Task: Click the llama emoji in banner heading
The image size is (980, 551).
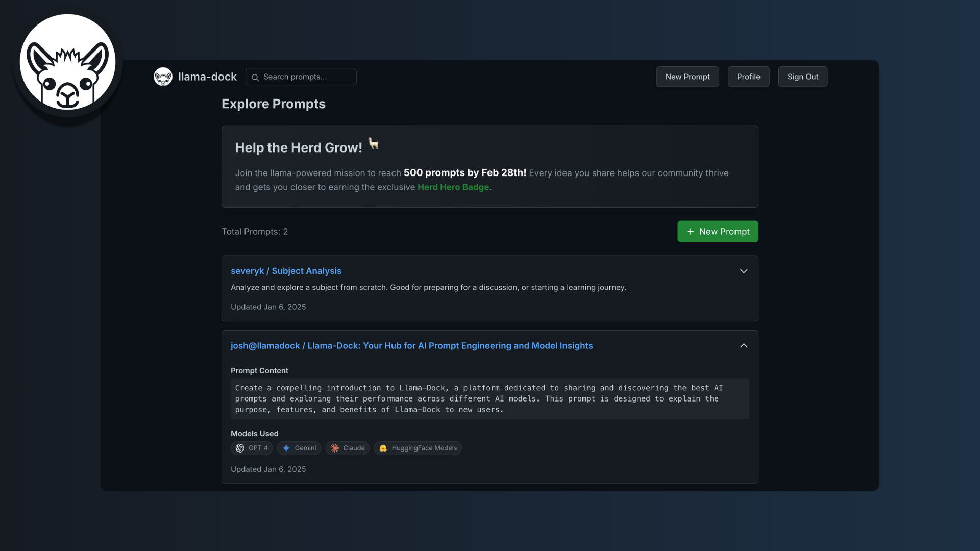Action: coord(374,144)
